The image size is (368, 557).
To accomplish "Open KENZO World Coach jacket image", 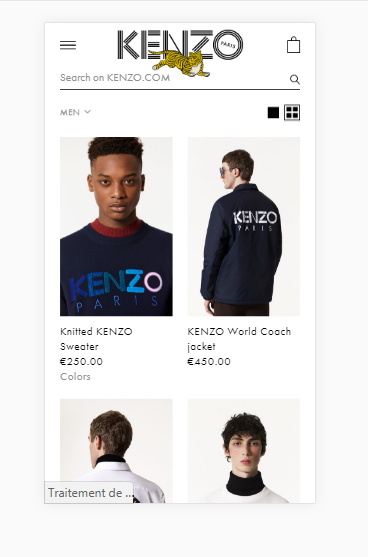I will [x=244, y=227].
